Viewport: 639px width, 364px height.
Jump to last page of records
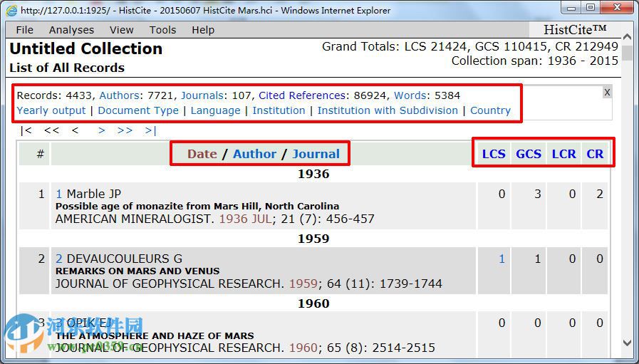point(151,130)
